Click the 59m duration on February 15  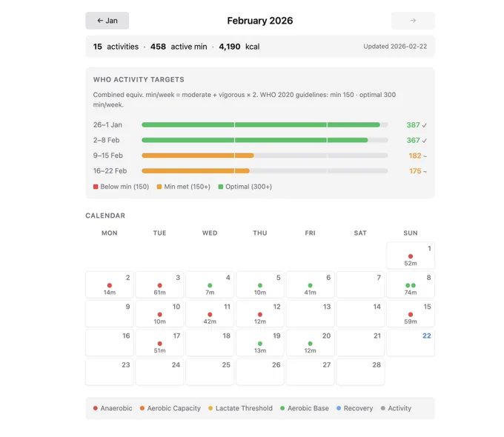(411, 321)
